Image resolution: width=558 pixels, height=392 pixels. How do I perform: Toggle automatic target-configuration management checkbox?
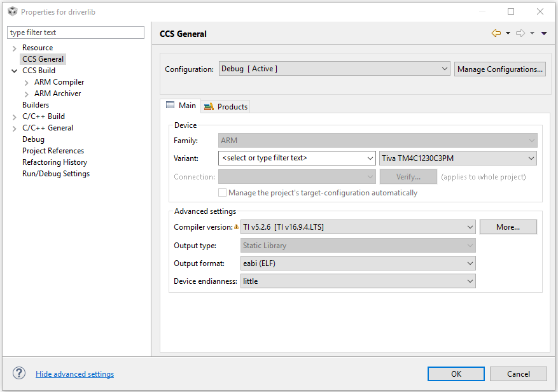222,192
